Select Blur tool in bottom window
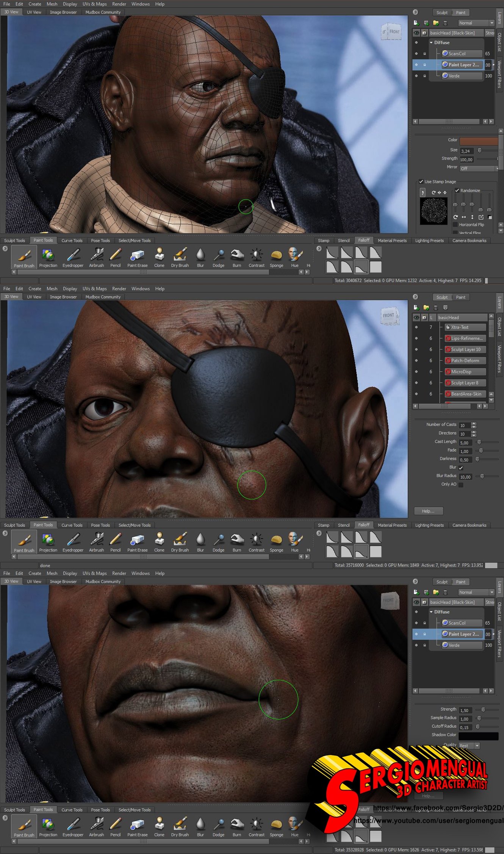504x854 pixels. (200, 826)
